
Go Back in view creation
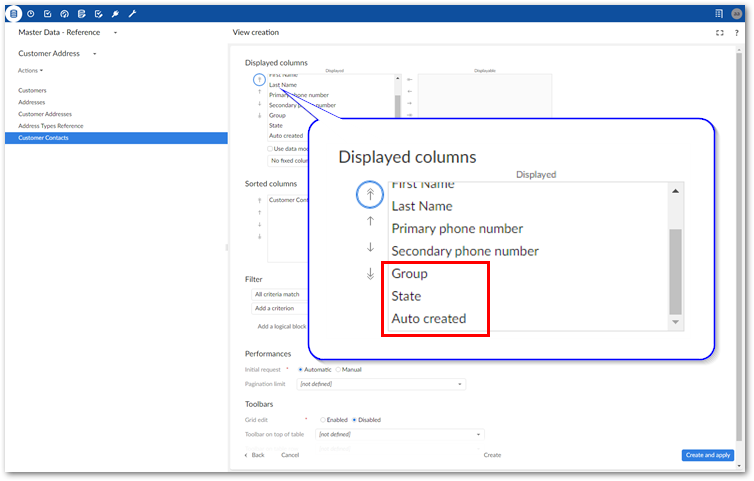click(255, 455)
